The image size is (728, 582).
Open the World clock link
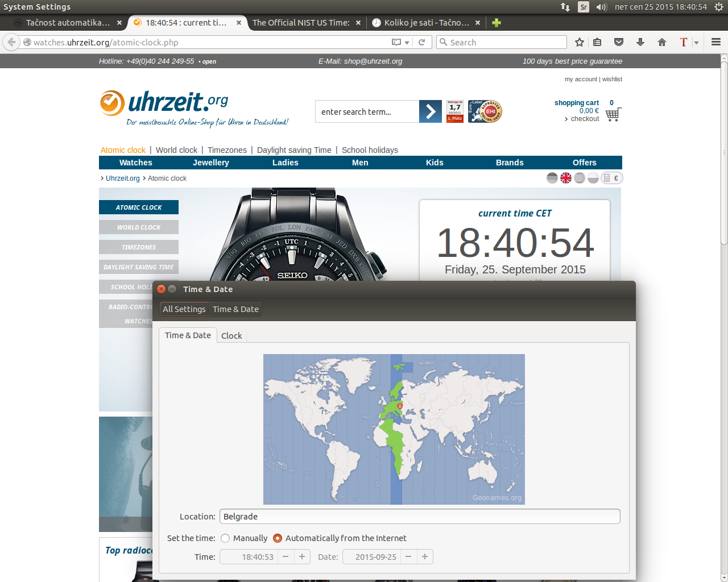(x=176, y=150)
